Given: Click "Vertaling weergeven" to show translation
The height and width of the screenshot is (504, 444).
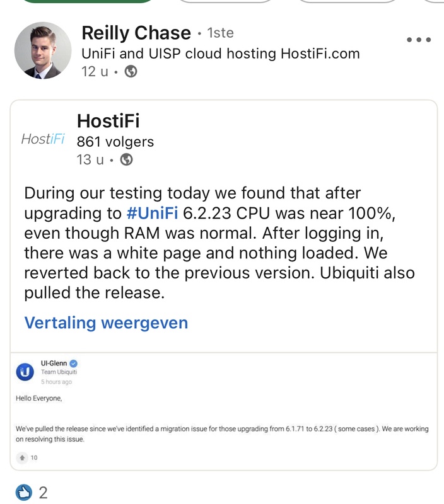Looking at the screenshot, I should pos(106,323).
